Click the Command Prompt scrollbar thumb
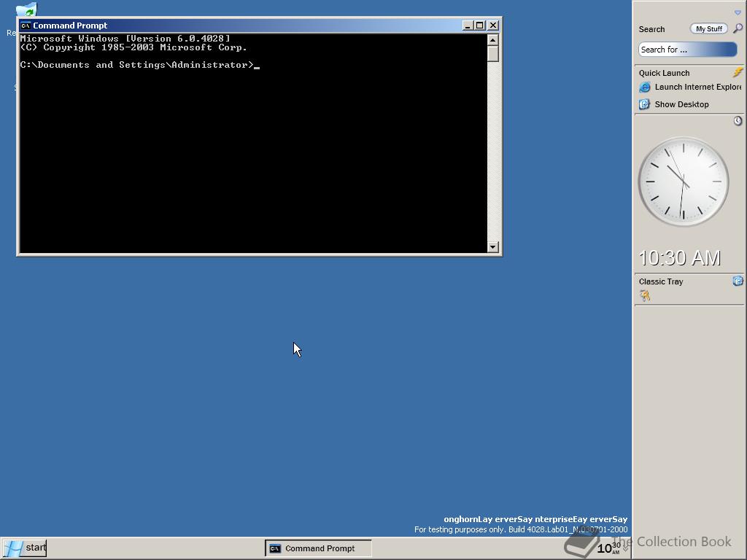The image size is (747, 560). [493, 54]
